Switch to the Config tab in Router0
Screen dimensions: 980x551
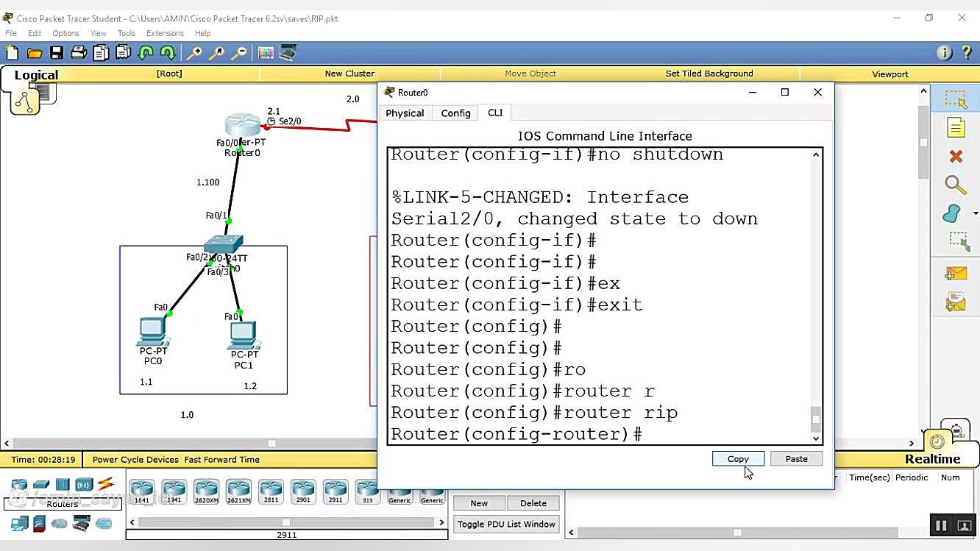(x=455, y=113)
